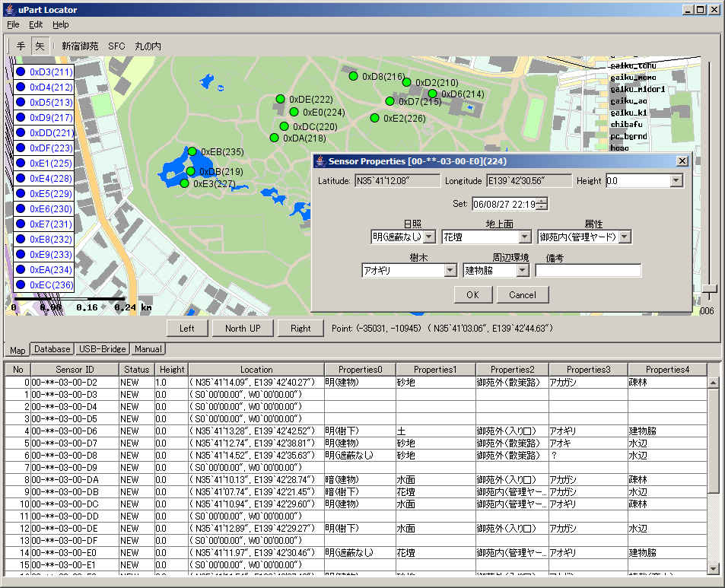
Task: Select the 0xEB(235) sensor marker on map
Action: tap(192, 151)
